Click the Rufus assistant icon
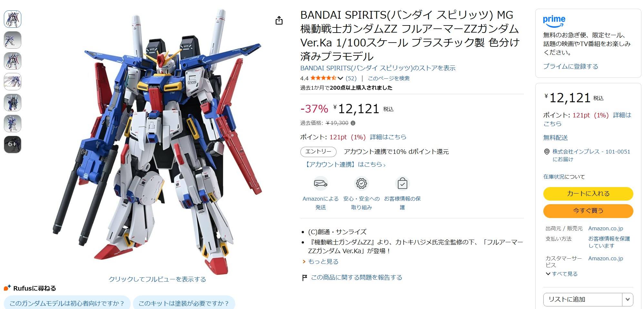 (7, 288)
